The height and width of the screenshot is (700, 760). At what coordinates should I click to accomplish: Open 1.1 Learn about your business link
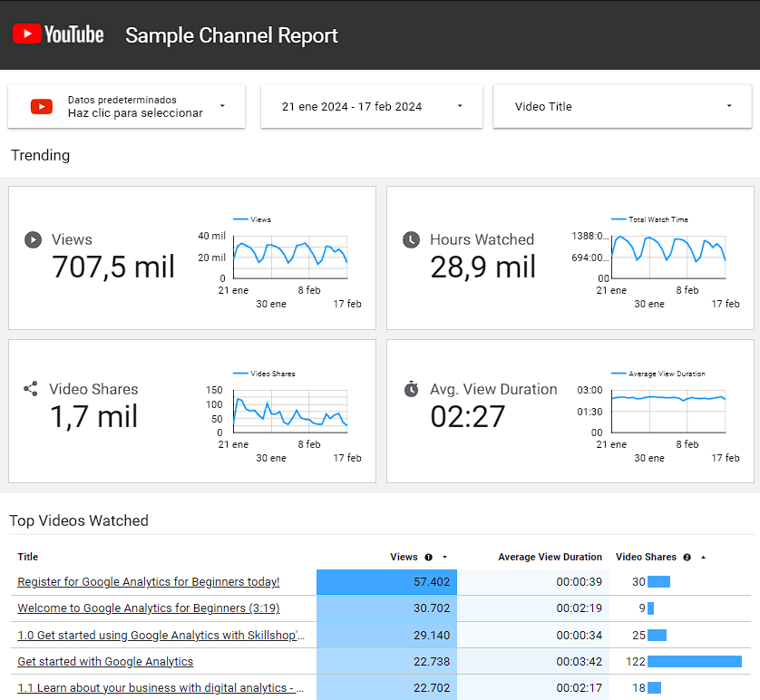(x=161, y=688)
